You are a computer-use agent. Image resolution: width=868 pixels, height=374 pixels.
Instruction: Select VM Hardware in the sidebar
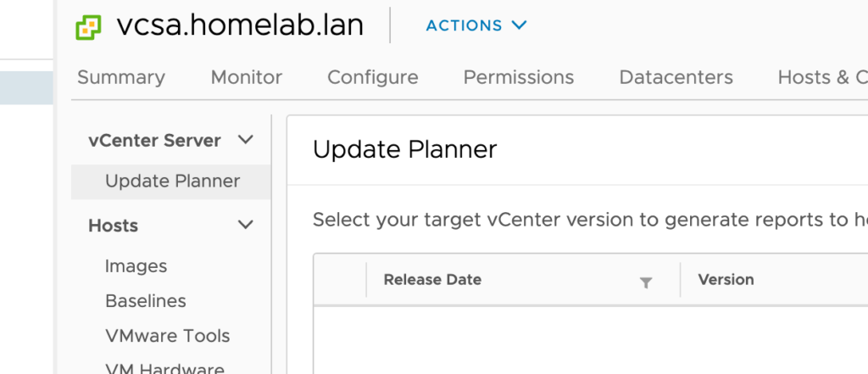click(164, 368)
